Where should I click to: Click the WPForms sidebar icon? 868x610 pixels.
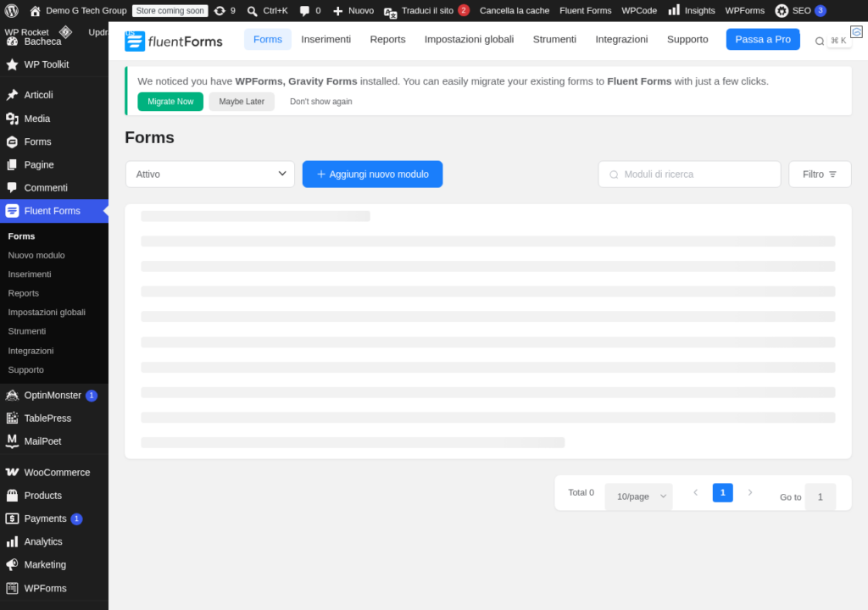point(12,588)
